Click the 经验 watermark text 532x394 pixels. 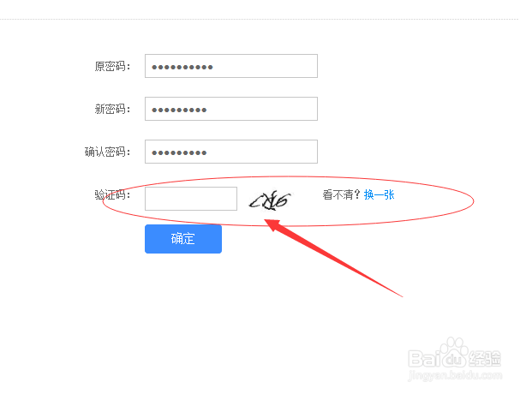point(485,358)
